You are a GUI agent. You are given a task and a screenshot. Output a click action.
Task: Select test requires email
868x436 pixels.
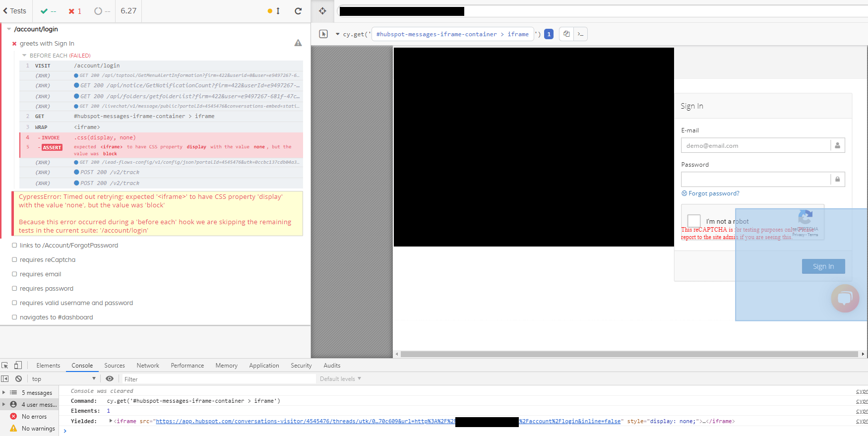[x=41, y=274]
